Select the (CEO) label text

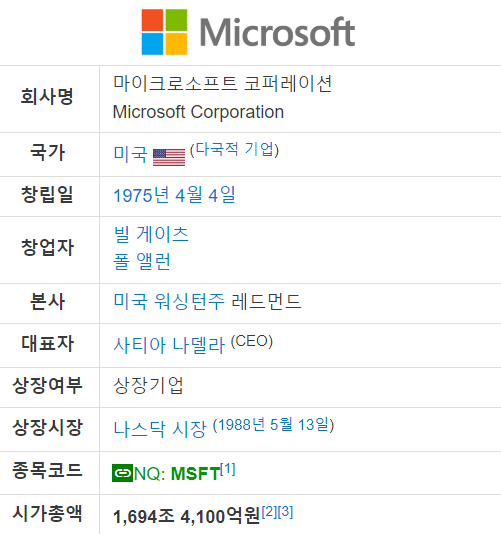coord(252,341)
